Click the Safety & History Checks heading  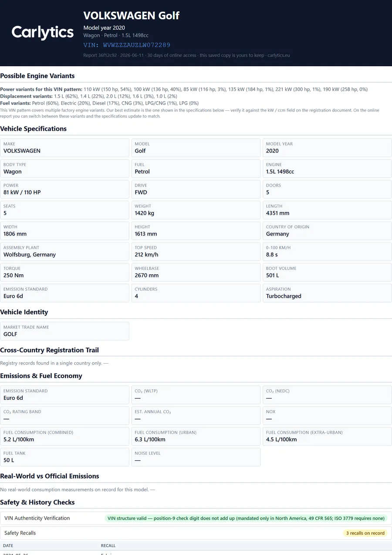37,502
